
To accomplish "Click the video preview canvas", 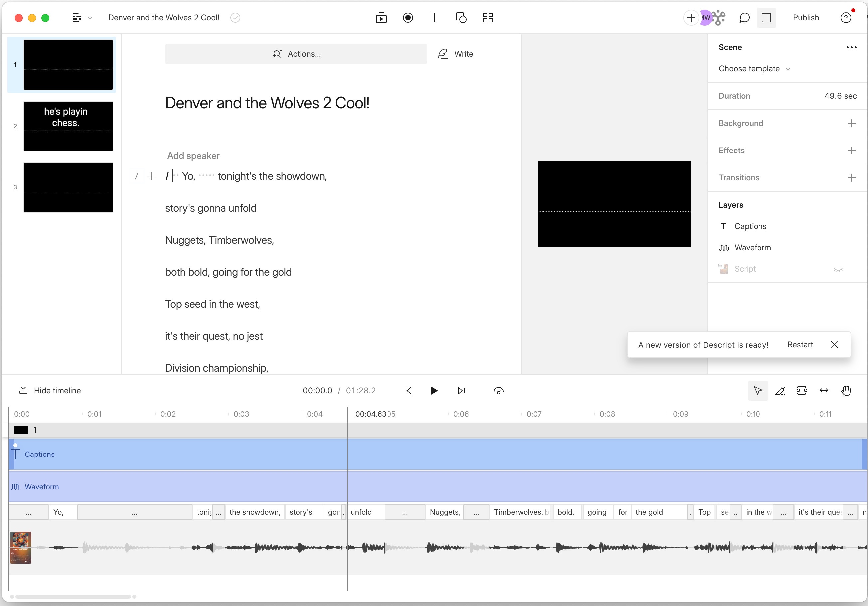I will click(x=614, y=204).
